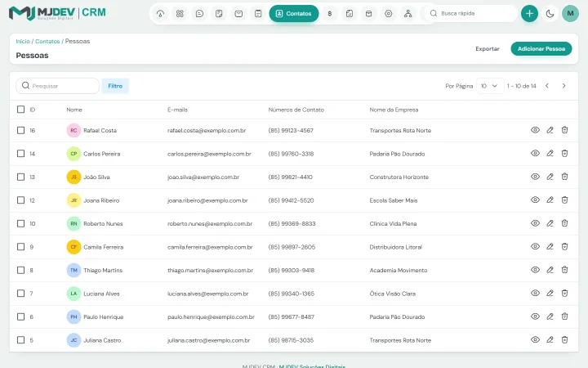Go to next page with right chevron
This screenshot has height=368, width=588.
click(563, 86)
